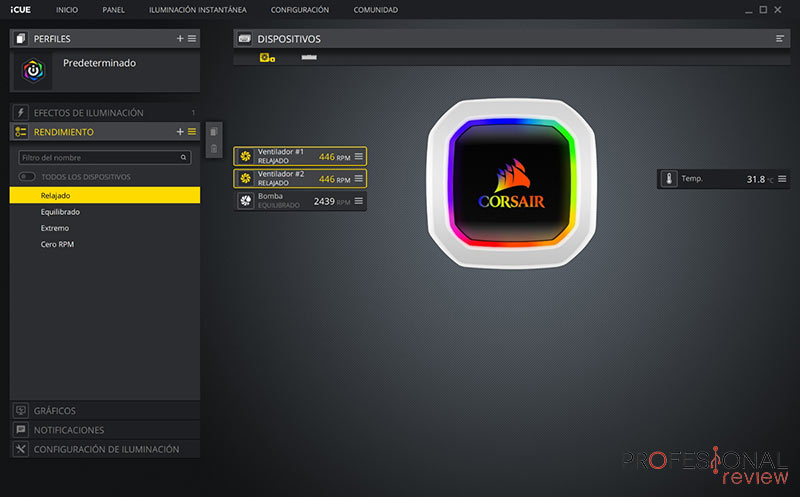Open the Rendimiento options menu

pyautogui.click(x=192, y=132)
